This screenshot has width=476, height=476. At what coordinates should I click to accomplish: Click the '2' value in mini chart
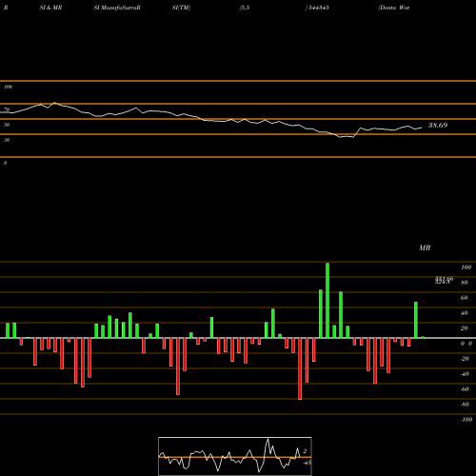pos(305,451)
